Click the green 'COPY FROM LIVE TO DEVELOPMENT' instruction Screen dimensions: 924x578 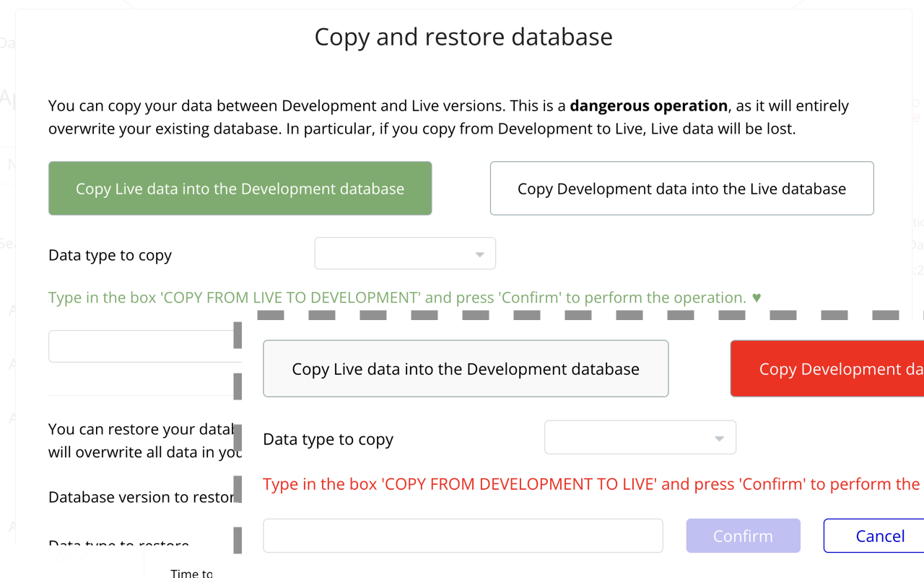[397, 298]
